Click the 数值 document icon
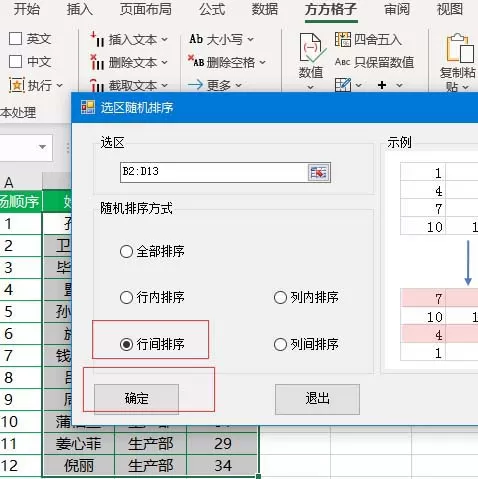The image size is (478, 479). pos(312,48)
